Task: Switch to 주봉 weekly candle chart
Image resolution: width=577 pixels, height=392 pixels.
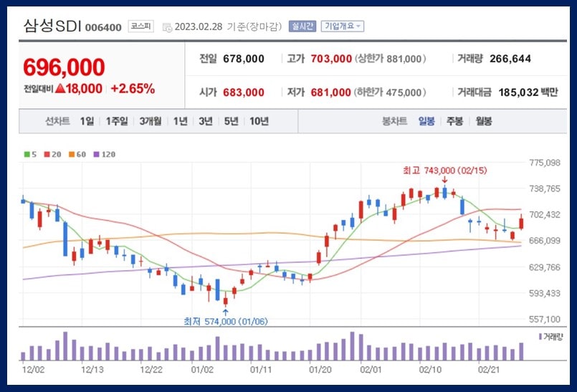Action: (x=455, y=121)
